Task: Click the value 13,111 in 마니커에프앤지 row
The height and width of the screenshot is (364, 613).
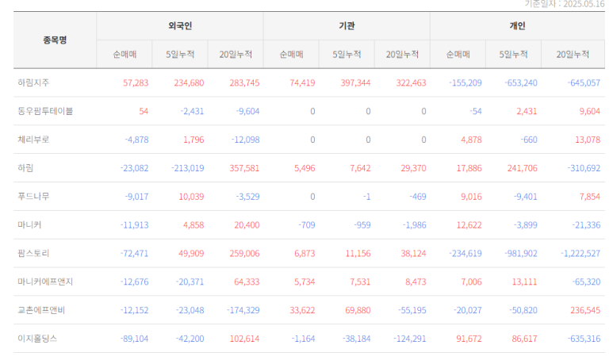Action: pyautogui.click(x=525, y=282)
